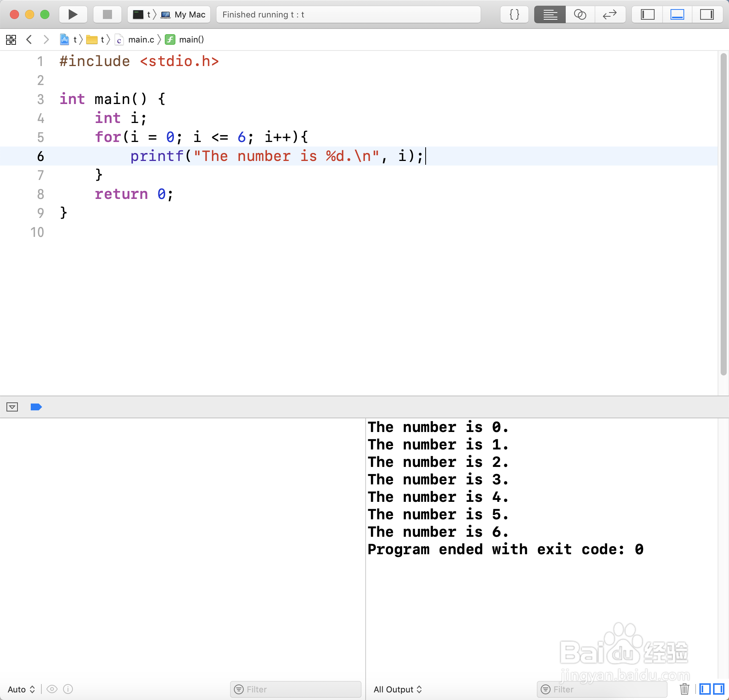Viewport: 729px width, 700px height.
Task: Select My Mac run destination
Action: click(189, 14)
